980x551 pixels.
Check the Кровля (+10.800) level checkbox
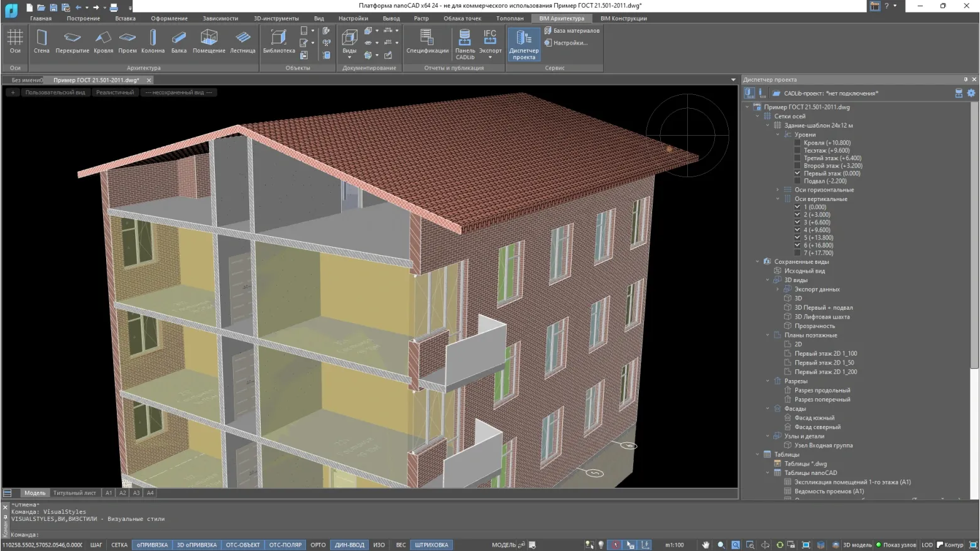tap(798, 143)
